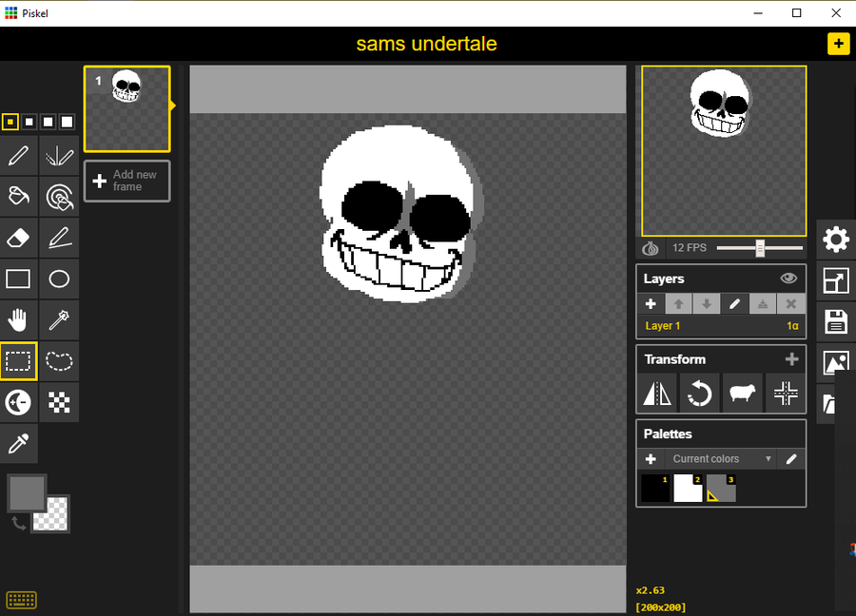This screenshot has height=616, width=856.
Task: Change Layer 1 opacity 1α
Action: tap(792, 326)
